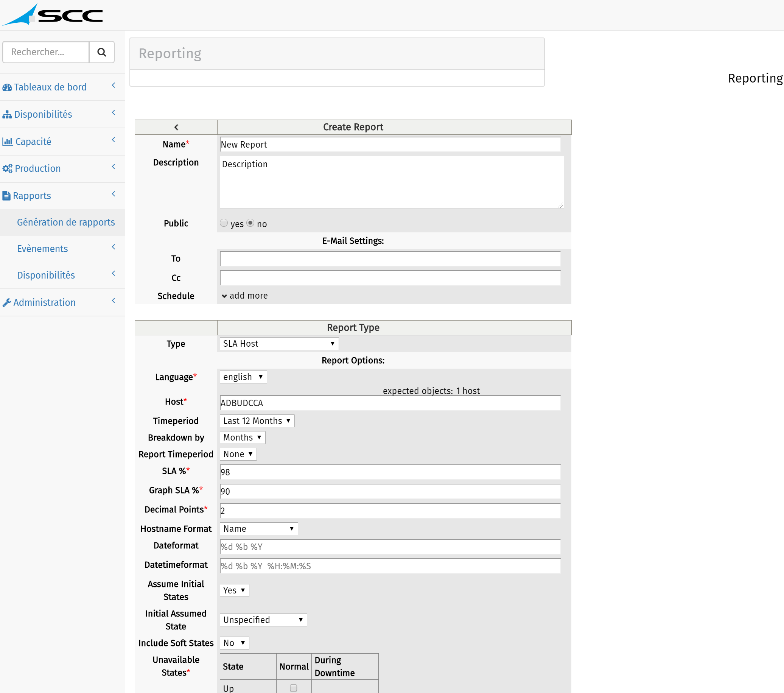The width and height of the screenshot is (784, 693).
Task: Click the Administration wrench icon
Action: pyautogui.click(x=6, y=303)
